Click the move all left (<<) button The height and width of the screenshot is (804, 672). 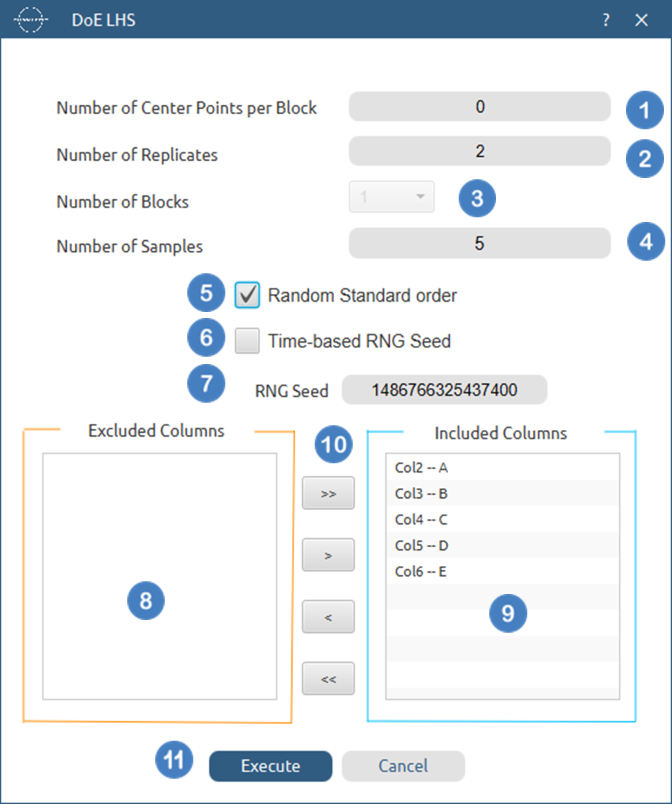[x=328, y=679]
